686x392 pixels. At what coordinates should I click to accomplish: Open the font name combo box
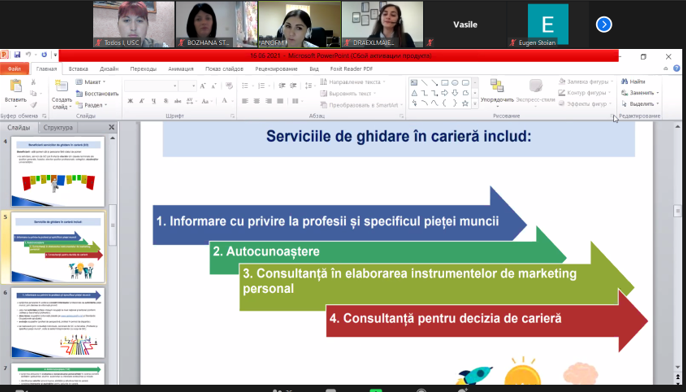[151, 86]
